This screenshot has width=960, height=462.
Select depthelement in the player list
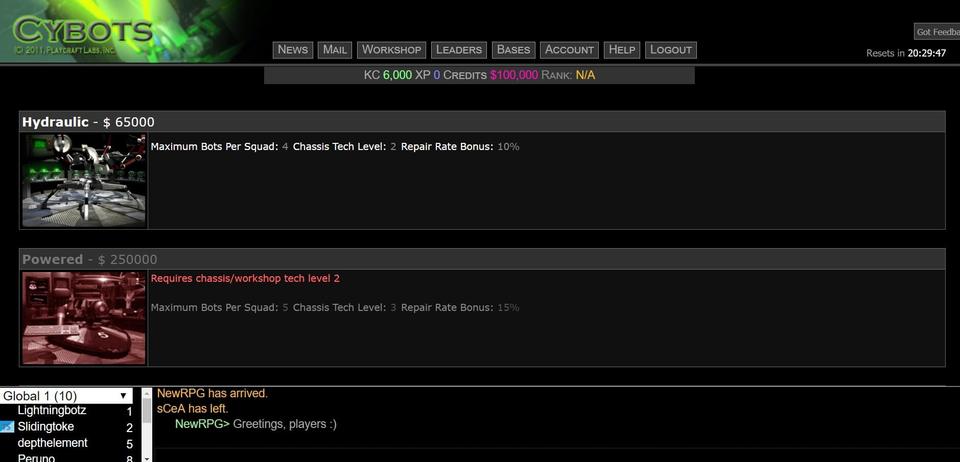(52, 443)
